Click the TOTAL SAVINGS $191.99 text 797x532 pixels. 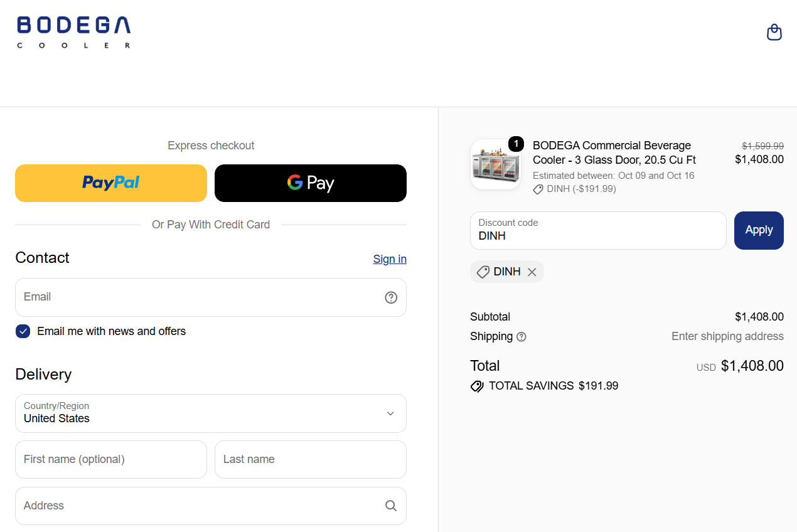(554, 386)
